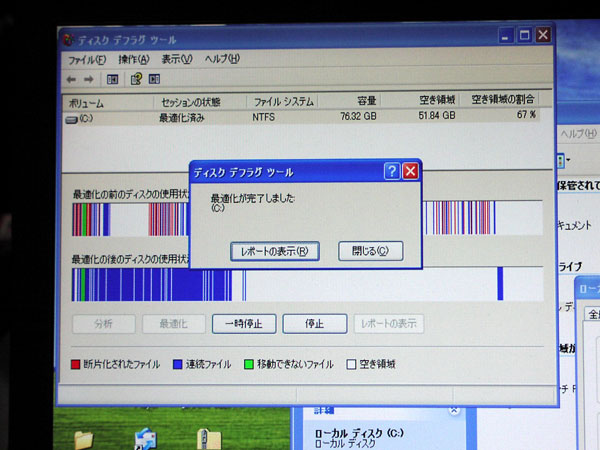
Task: Click the disabled 分析 analyze button
Action: click(103, 324)
